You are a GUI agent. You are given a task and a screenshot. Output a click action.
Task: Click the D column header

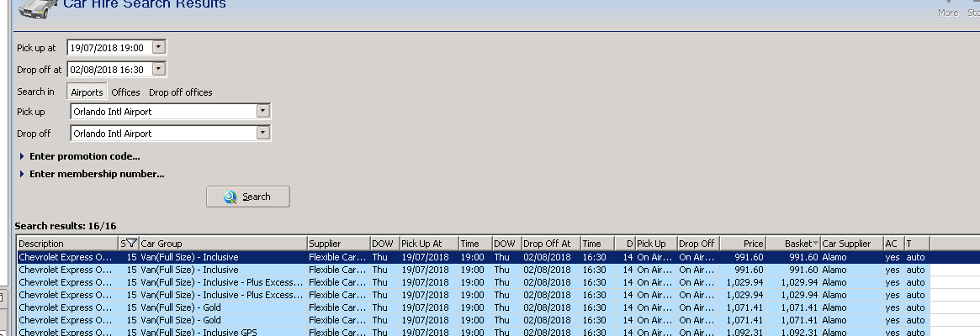(x=625, y=244)
